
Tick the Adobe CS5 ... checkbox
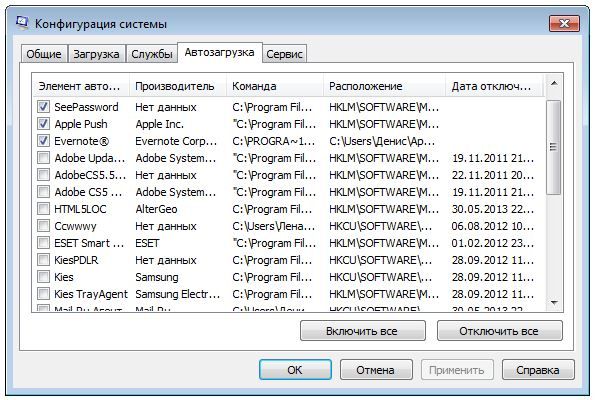[43, 192]
